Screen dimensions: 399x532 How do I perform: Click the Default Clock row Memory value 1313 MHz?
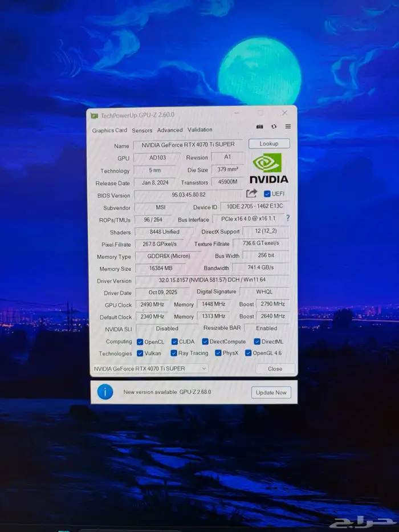click(x=213, y=316)
